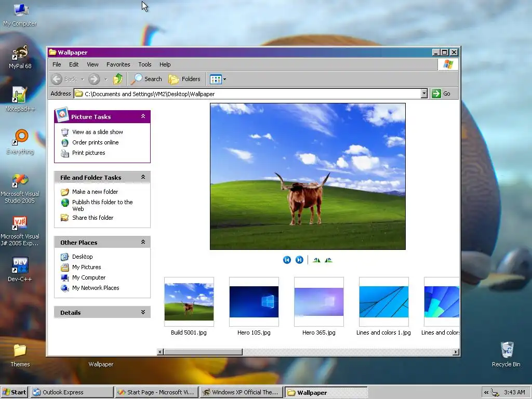Select the Hero 365.jpg thumbnail
The width and height of the screenshot is (532, 399).
pyautogui.click(x=319, y=302)
